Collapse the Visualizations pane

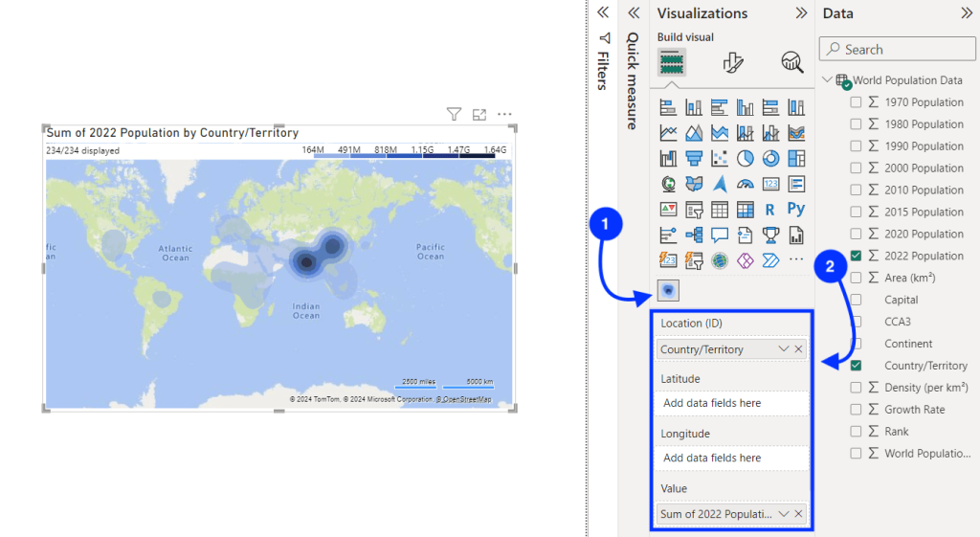(801, 13)
